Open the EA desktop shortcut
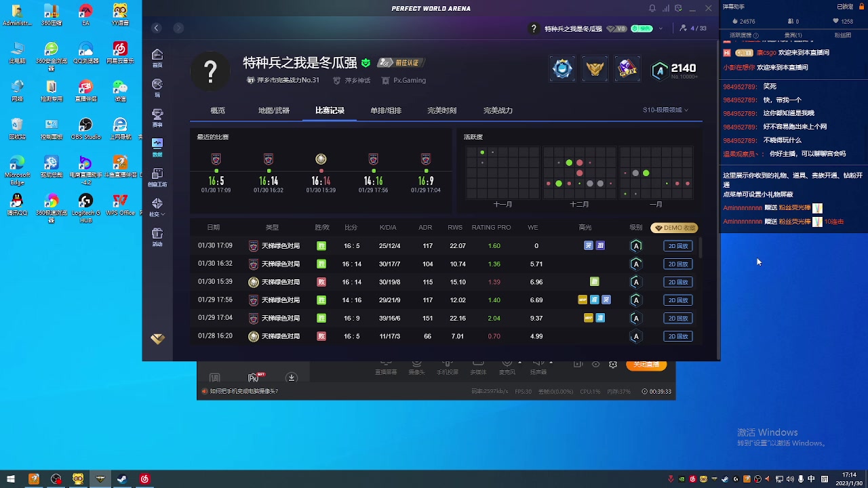868x488 pixels. (85, 15)
